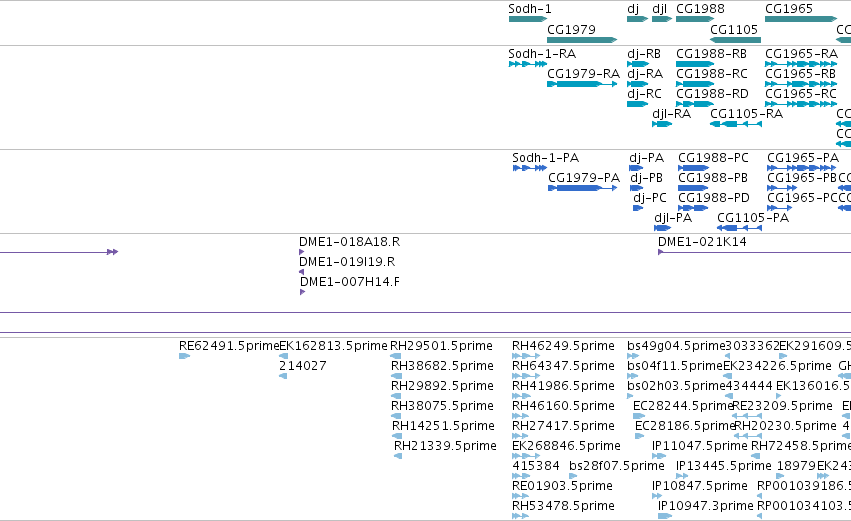851x521 pixels.
Task: Select EST 415384
Action: pyautogui.click(x=521, y=476)
